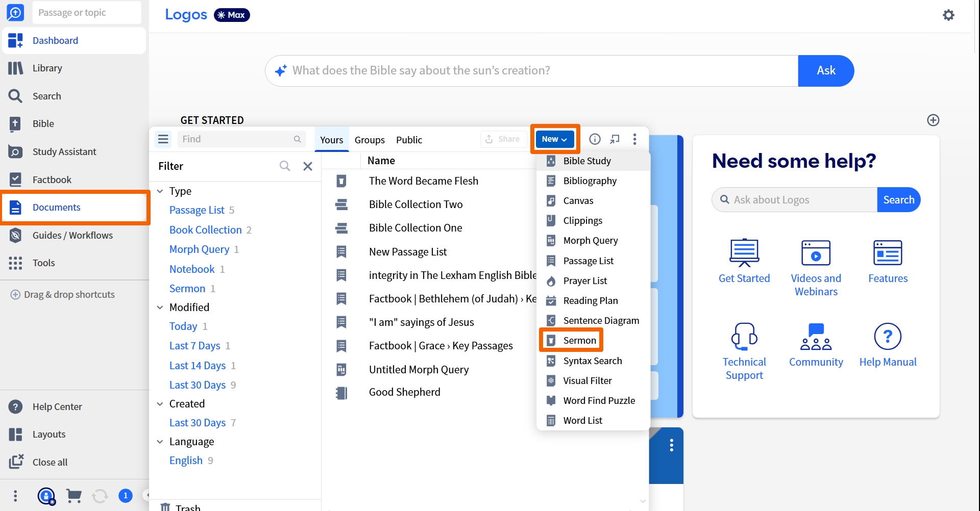The width and height of the screenshot is (980, 511).
Task: Open the notifications badge
Action: click(126, 496)
